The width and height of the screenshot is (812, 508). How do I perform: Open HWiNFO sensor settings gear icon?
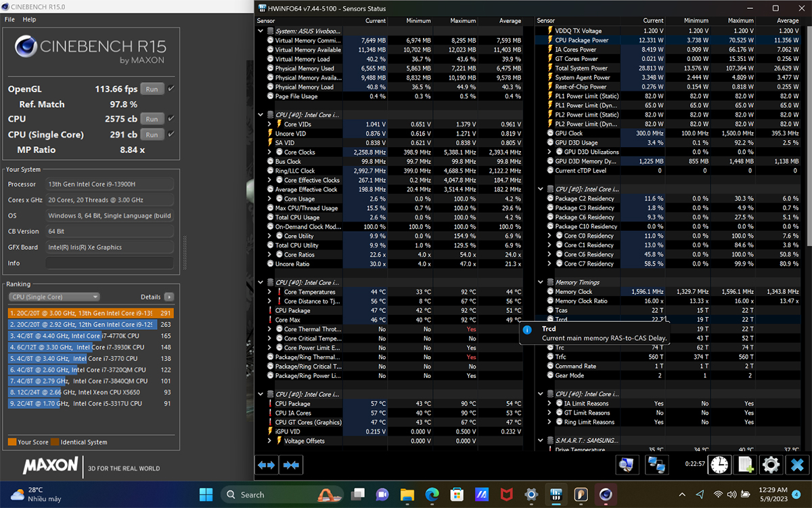pos(771,465)
